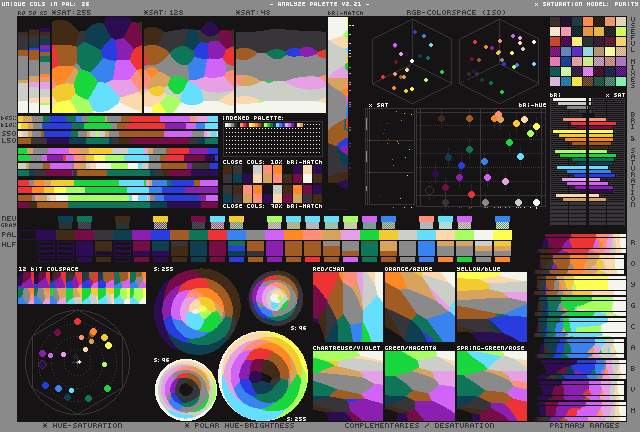The height and width of the screenshot is (432, 640).
Task: Open the %SAT 128 voronoi color map
Action: click(189, 65)
